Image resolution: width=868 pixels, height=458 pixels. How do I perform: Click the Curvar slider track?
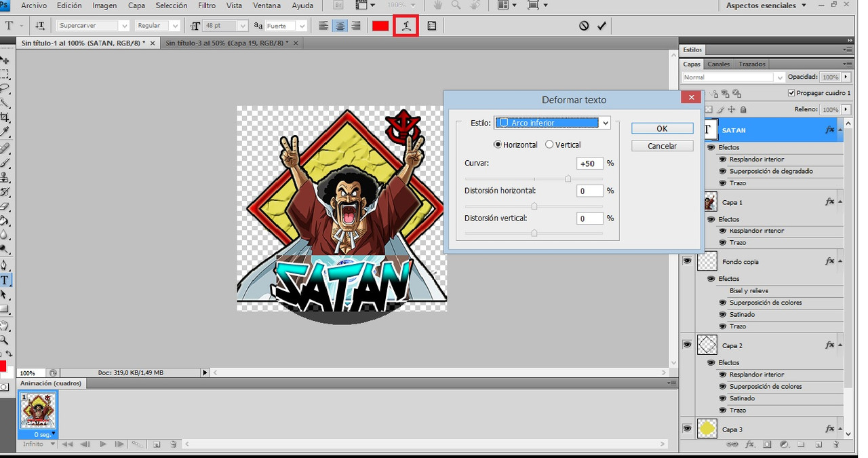tap(534, 179)
